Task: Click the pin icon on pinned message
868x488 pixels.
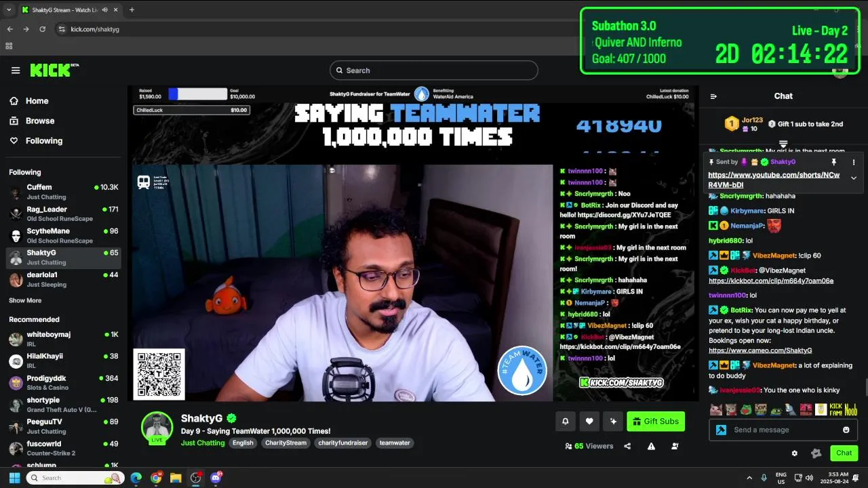Action: [834, 162]
